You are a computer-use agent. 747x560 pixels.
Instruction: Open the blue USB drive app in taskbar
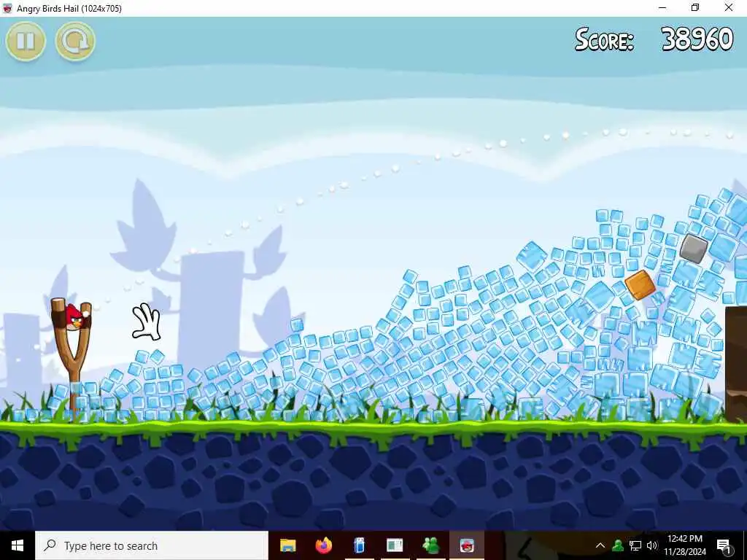pyautogui.click(x=359, y=545)
